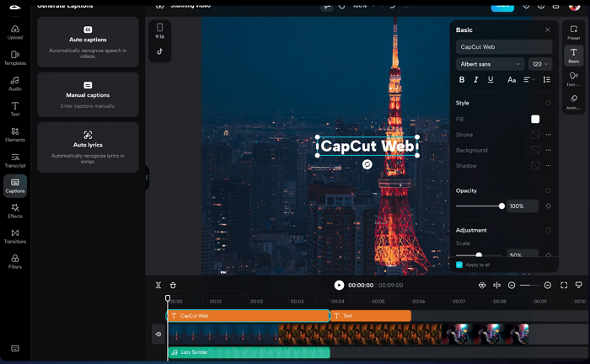Change the 9:16 aspect ratio
This screenshot has width=590, height=364.
point(160,31)
